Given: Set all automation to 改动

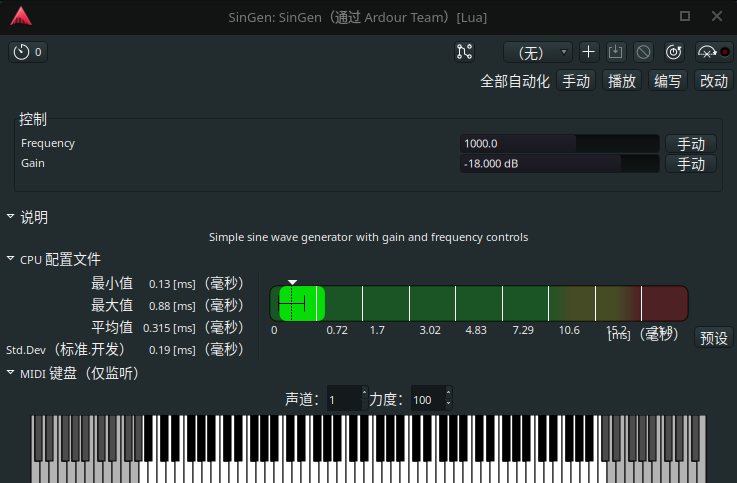Looking at the screenshot, I should pos(713,81).
